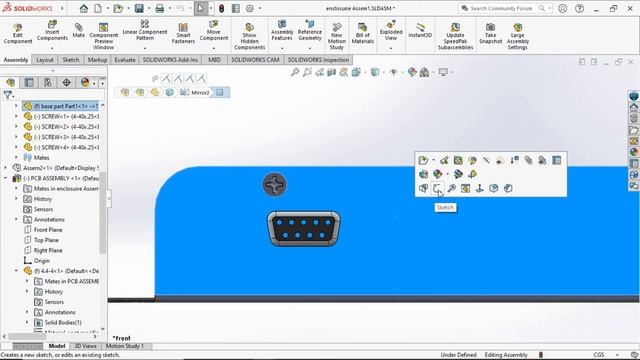Start a New Motion Study
640x360 pixels.
337,36
